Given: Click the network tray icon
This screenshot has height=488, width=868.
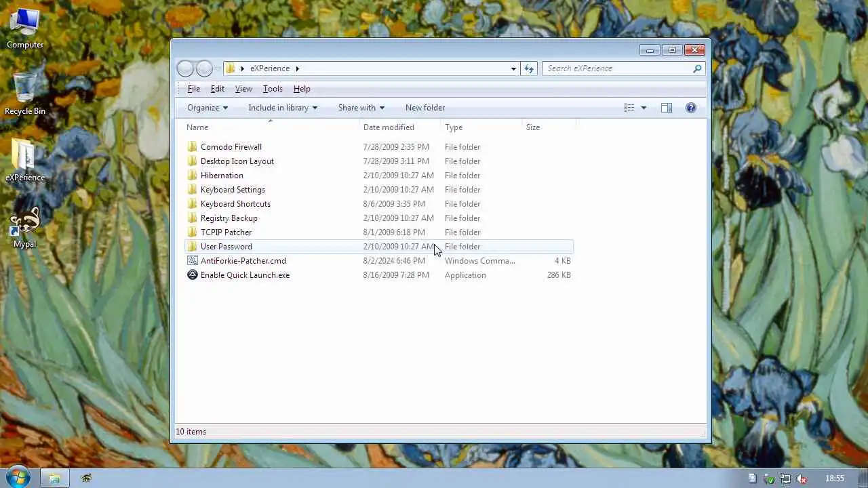Looking at the screenshot, I should [x=785, y=479].
